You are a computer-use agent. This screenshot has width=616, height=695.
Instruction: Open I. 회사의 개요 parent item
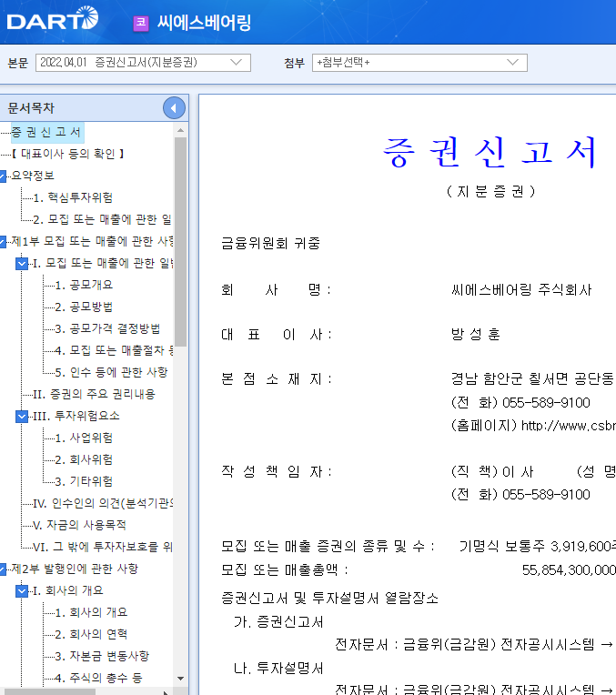68,590
